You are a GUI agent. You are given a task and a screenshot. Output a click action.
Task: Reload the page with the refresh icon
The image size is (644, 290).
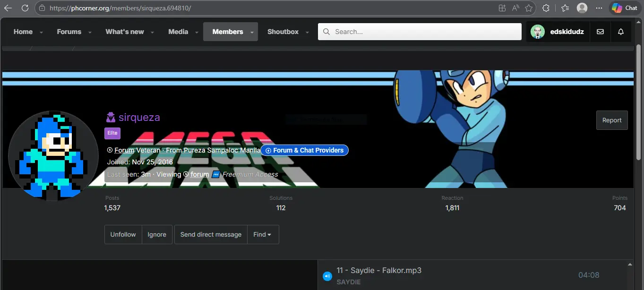(25, 8)
